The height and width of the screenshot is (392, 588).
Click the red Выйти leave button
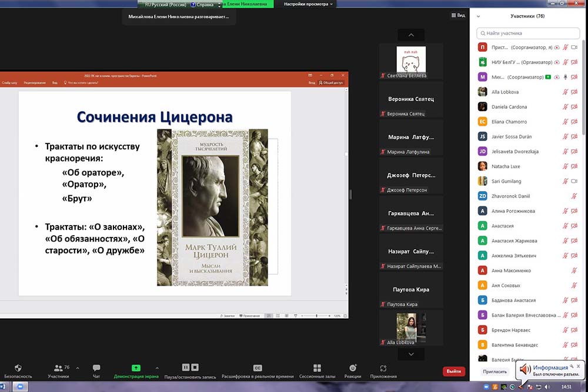453,371
